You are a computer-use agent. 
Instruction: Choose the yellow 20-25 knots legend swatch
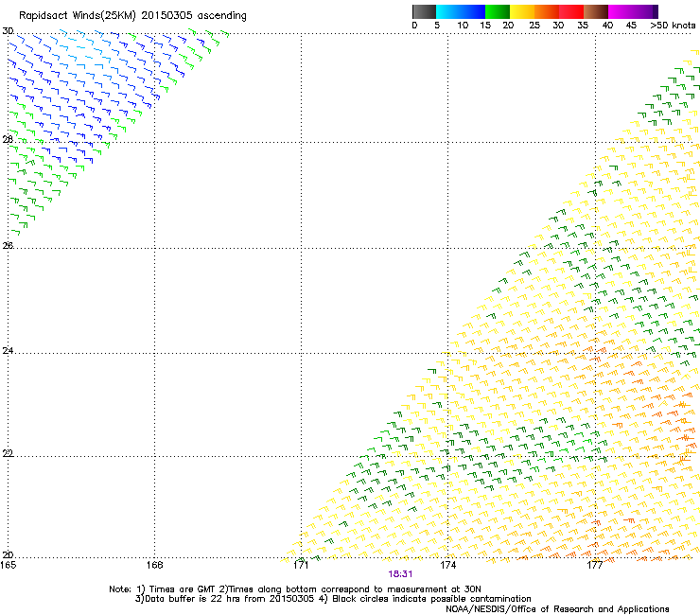(x=522, y=11)
